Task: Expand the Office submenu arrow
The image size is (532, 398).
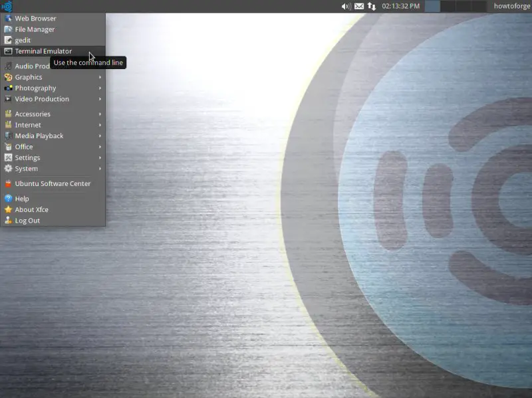Action: coord(100,147)
